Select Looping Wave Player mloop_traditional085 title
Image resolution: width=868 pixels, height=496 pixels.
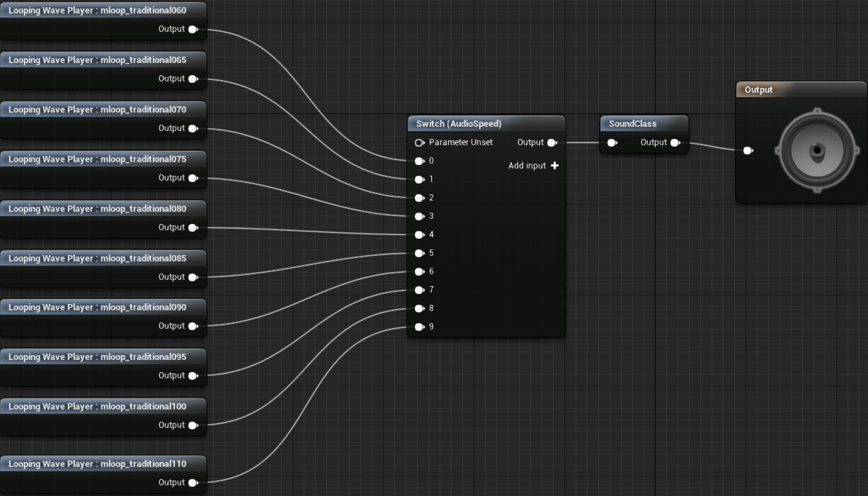click(x=98, y=259)
